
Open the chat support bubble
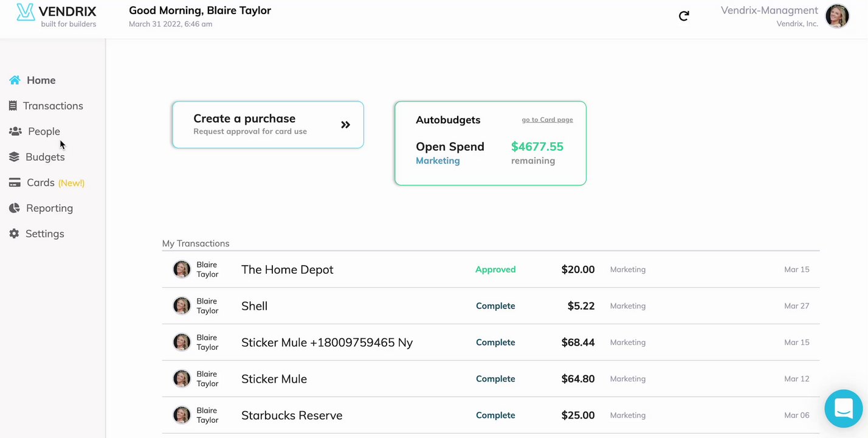[x=843, y=408]
